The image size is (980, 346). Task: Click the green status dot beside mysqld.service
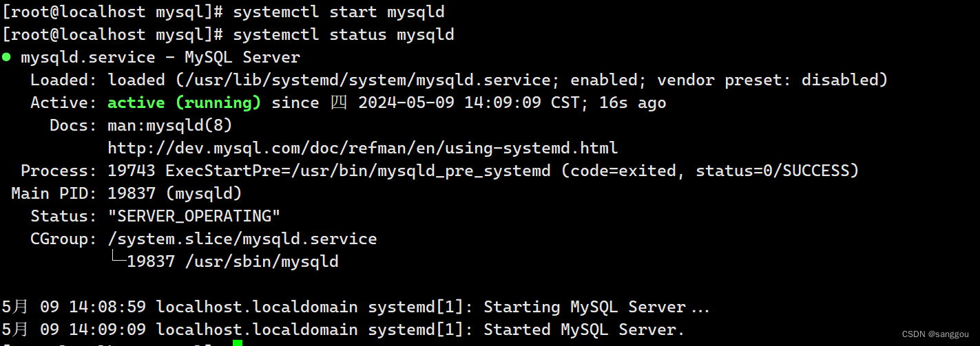pos(6,57)
